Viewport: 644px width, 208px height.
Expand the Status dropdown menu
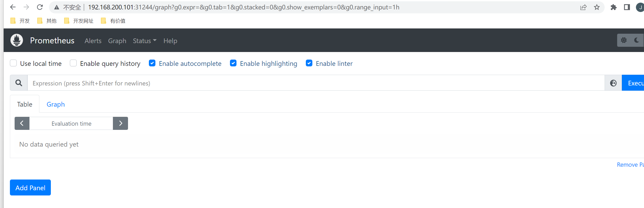(144, 41)
